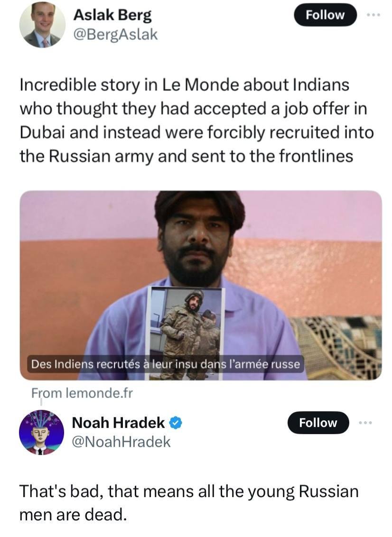Visit the 'From lemonde.fr' source link
Viewport: 392px width, 537px height.
click(x=82, y=393)
